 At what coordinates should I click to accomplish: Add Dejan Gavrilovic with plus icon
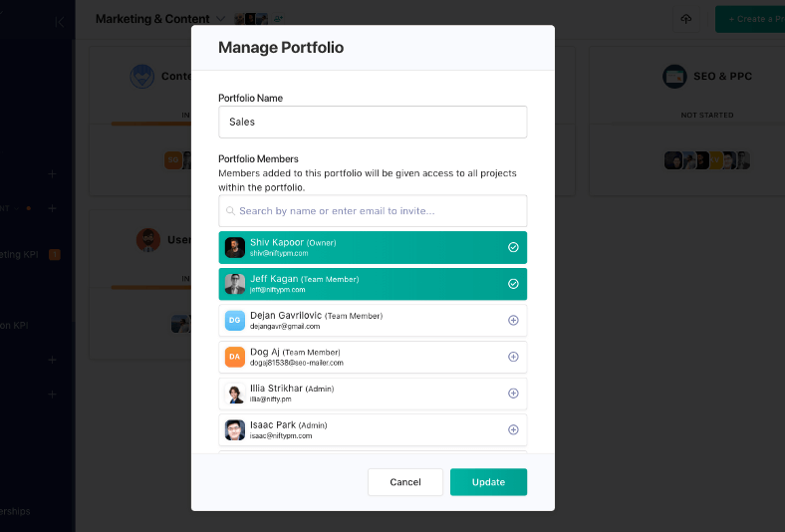[513, 321]
